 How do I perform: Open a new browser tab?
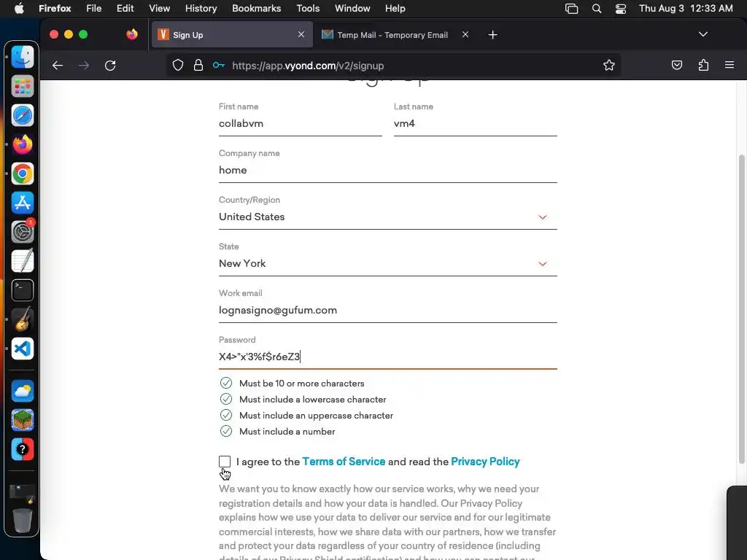[x=492, y=35]
